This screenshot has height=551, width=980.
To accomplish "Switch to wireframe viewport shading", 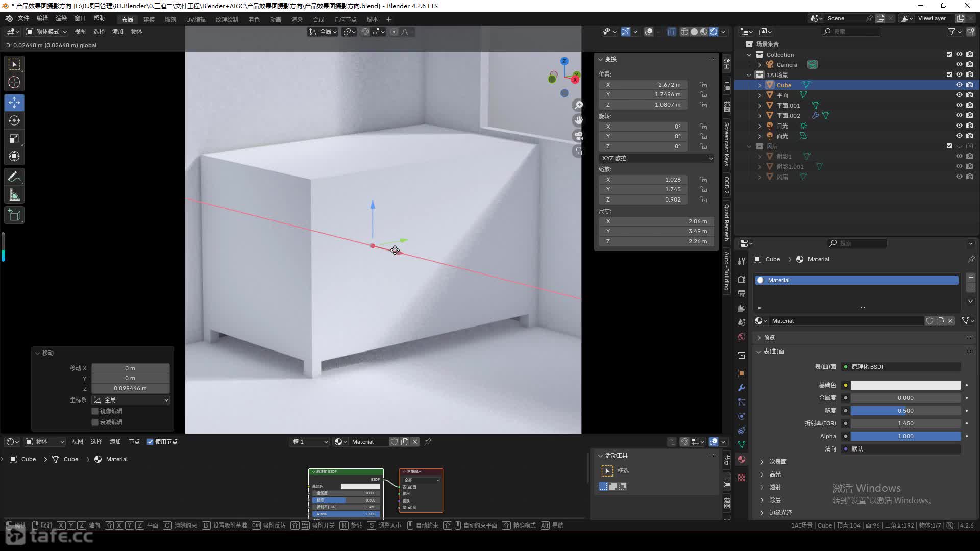I will [x=684, y=32].
